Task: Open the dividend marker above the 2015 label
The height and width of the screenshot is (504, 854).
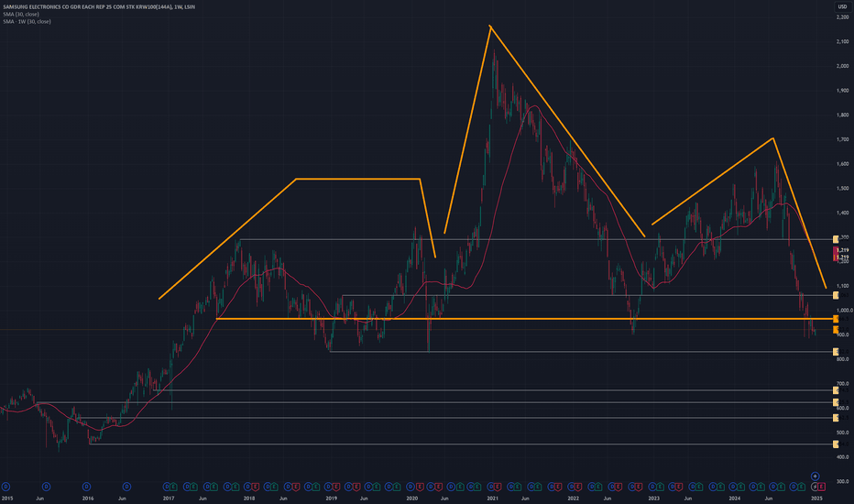Action: click(x=5, y=487)
